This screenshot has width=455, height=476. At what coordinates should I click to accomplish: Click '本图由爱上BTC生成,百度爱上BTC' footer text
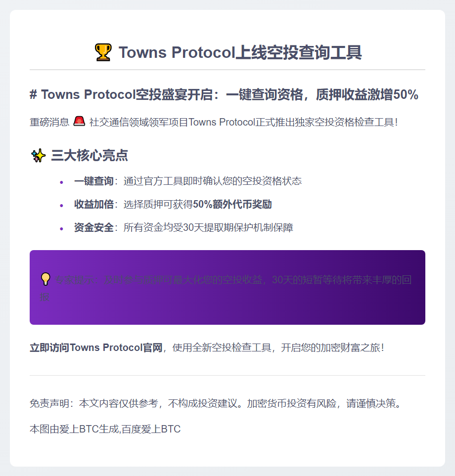pyautogui.click(x=105, y=429)
